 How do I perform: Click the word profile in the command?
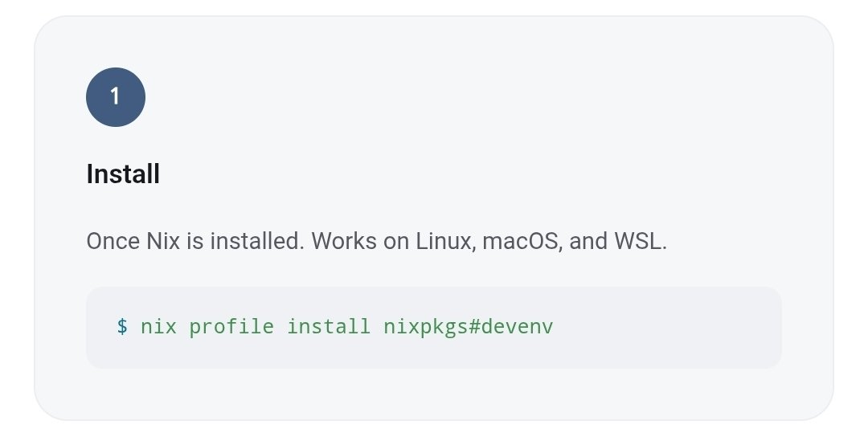231,327
